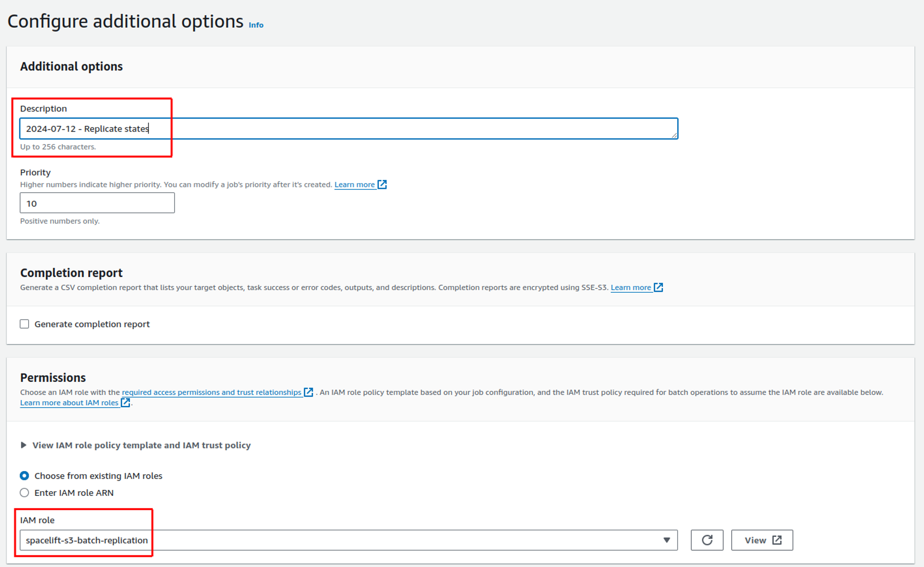Open the Learn more about IAM roles link

tap(68, 403)
